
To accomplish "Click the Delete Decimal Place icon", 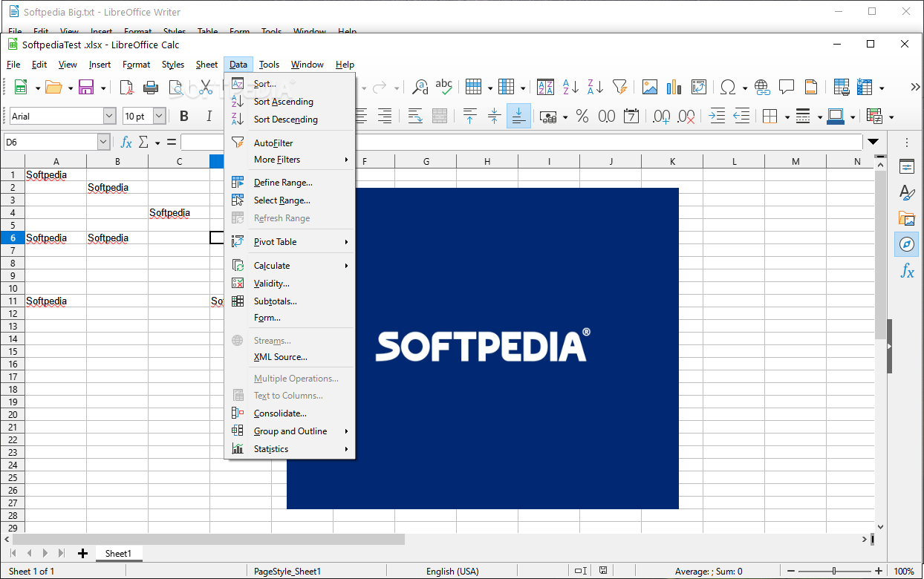I will pyautogui.click(x=686, y=116).
